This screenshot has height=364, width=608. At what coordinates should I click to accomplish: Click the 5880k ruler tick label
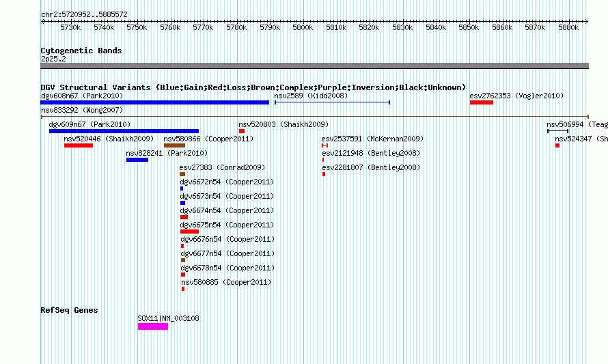[x=568, y=27]
